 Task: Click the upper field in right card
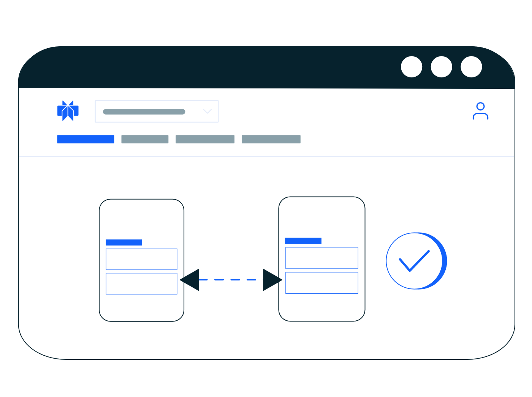pos(322,258)
